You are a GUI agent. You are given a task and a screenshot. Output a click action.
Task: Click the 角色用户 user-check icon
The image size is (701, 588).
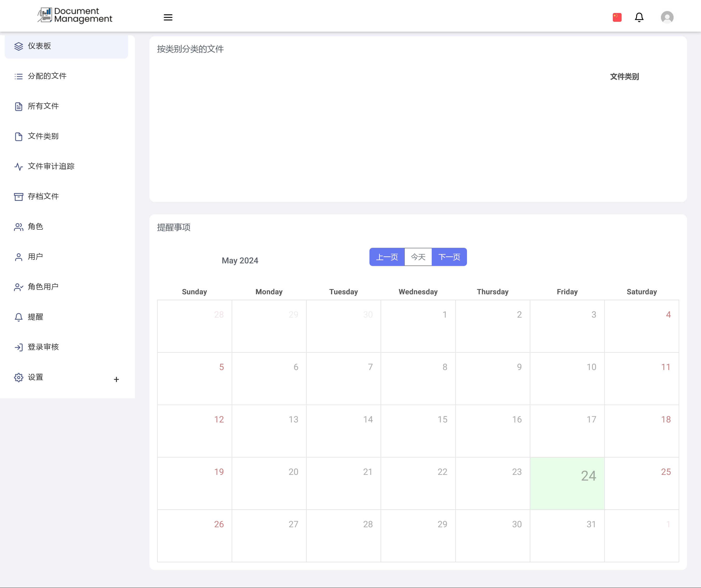[19, 287]
